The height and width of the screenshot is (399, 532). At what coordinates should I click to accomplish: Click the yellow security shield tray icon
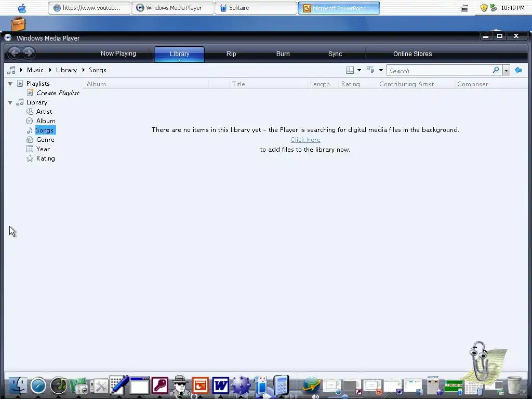click(x=484, y=8)
